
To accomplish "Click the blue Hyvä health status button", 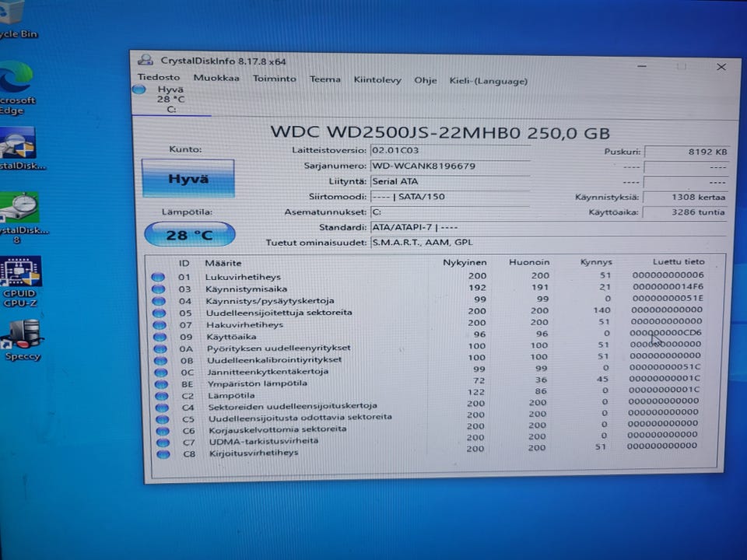I will pyautogui.click(x=188, y=179).
